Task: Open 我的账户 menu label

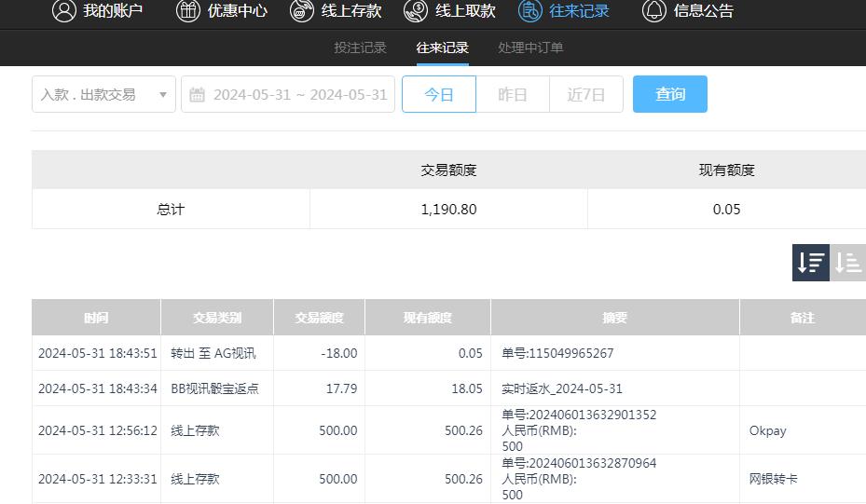Action: click(113, 10)
